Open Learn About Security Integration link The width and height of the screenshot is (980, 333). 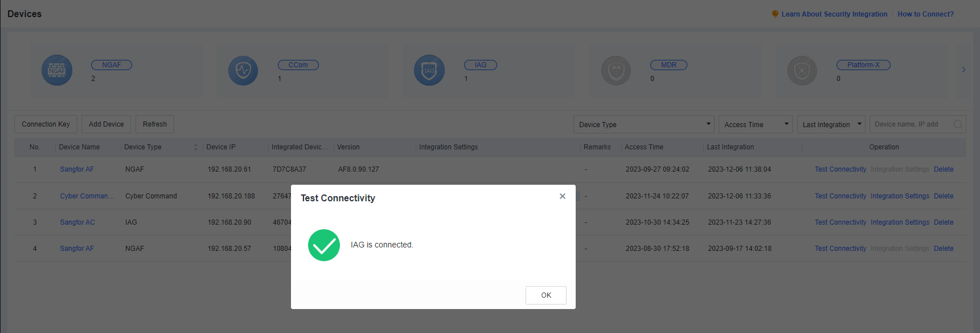(x=834, y=14)
